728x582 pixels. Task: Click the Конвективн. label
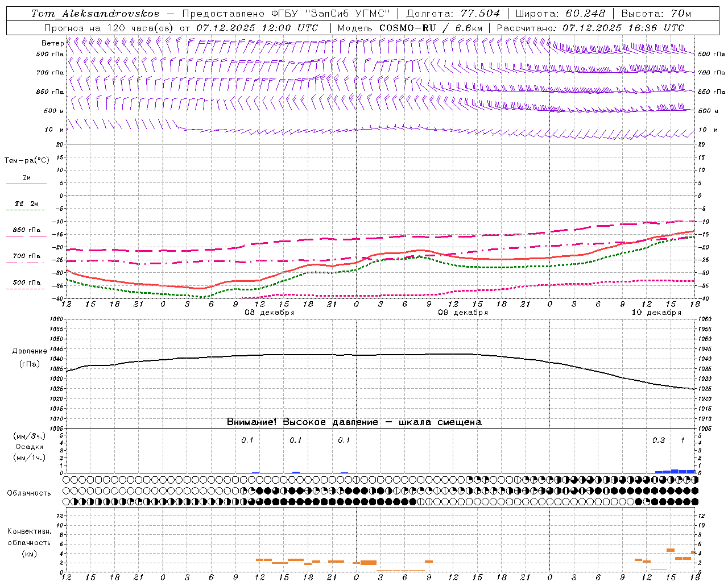point(30,531)
